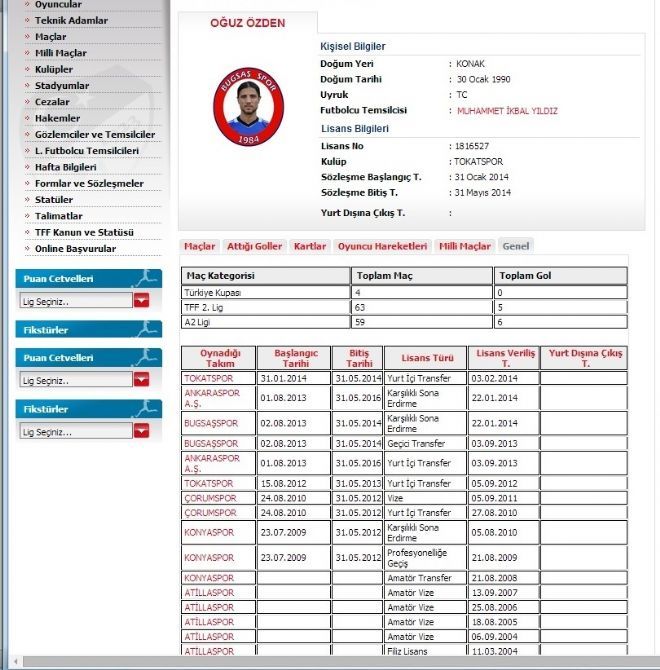The width and height of the screenshot is (660, 670).
Task: Open Gözlemciler ve Temsilciler link
Action: tap(95, 135)
